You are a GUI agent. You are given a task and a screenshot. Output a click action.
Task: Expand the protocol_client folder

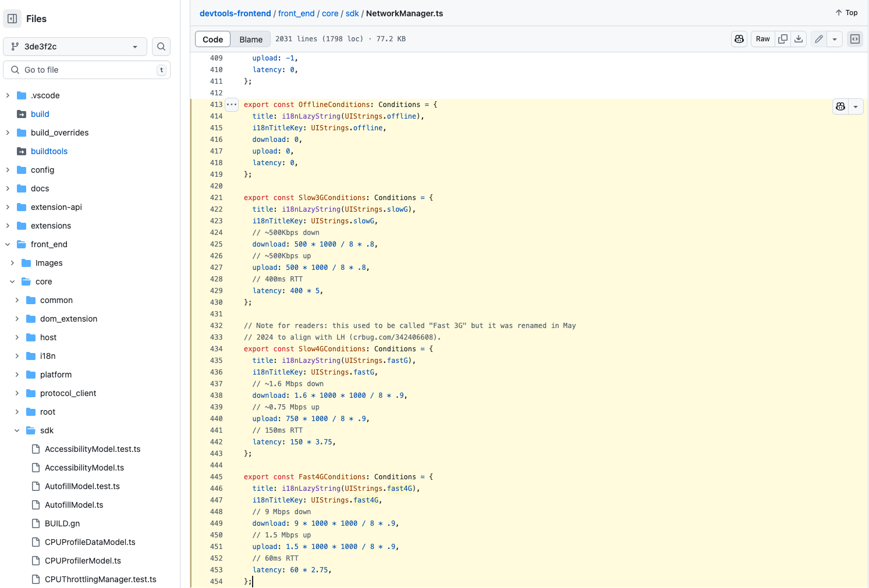[x=17, y=393]
